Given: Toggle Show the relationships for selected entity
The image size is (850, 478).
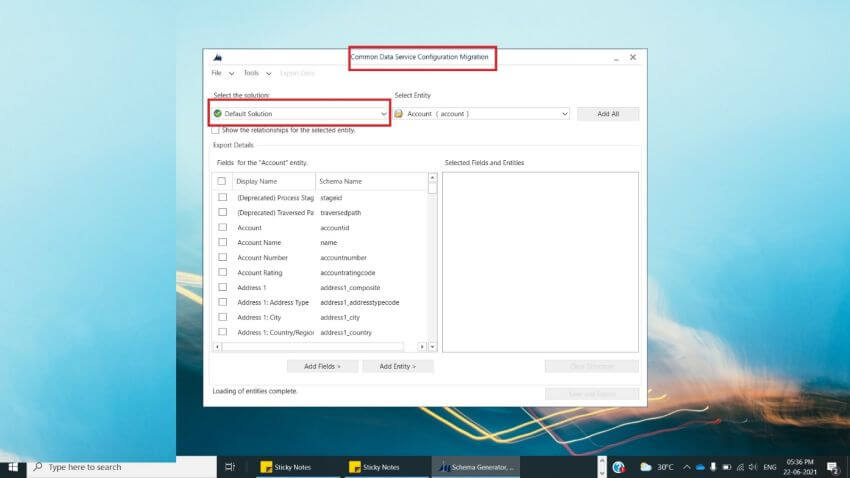Looking at the screenshot, I should click(215, 130).
